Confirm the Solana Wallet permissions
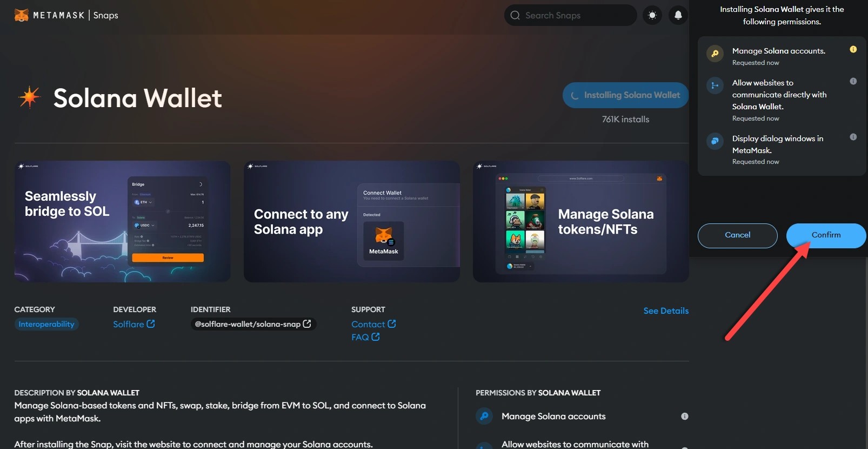 826,235
